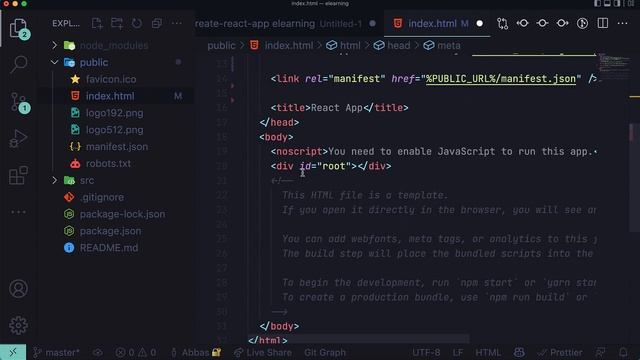Go to next change arrow icon

pos(562,24)
